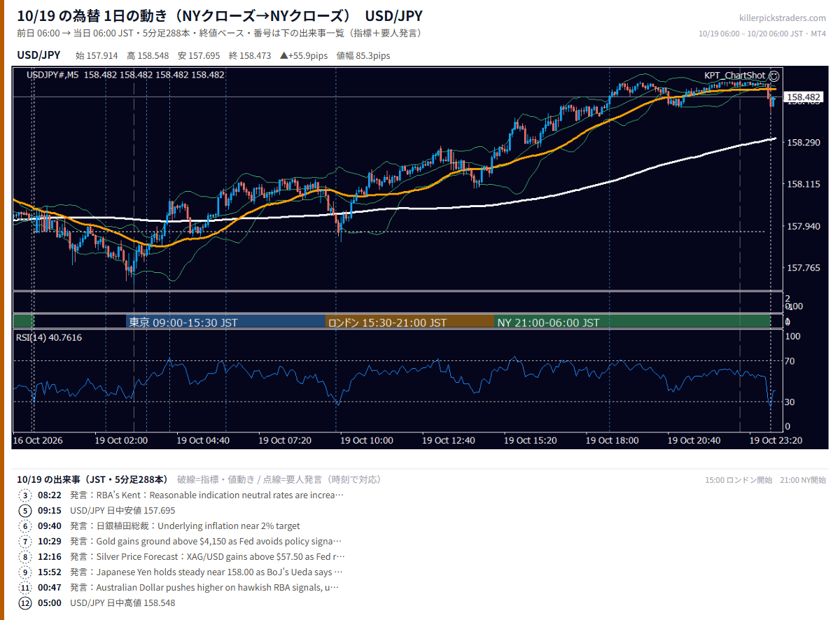Click the 19 Oct 04:40 time axis label

(203, 441)
